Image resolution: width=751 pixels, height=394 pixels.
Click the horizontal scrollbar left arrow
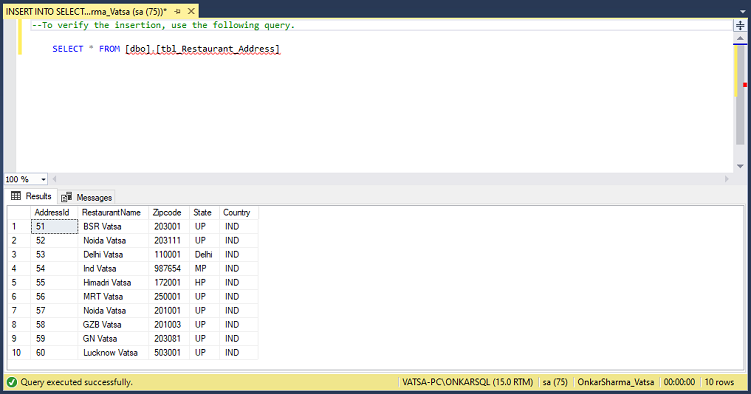coord(55,179)
